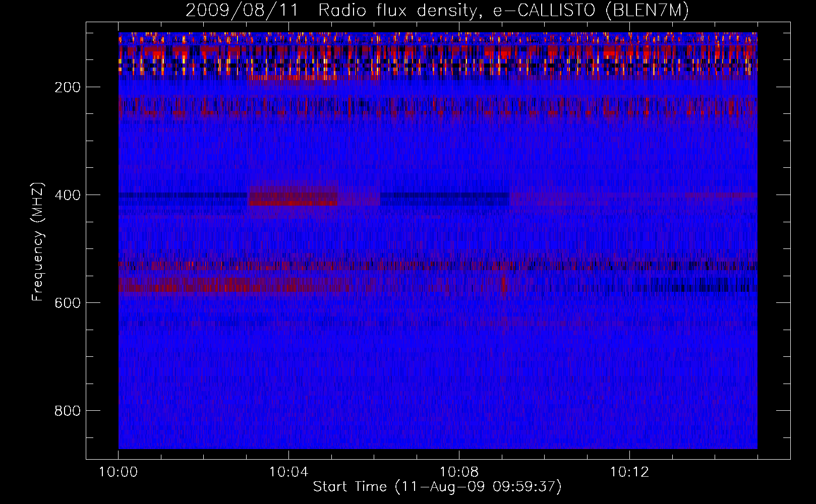Click the plot title e-CALLISTO (BLEN7M)
The height and width of the screenshot is (504, 816).
(591, 11)
